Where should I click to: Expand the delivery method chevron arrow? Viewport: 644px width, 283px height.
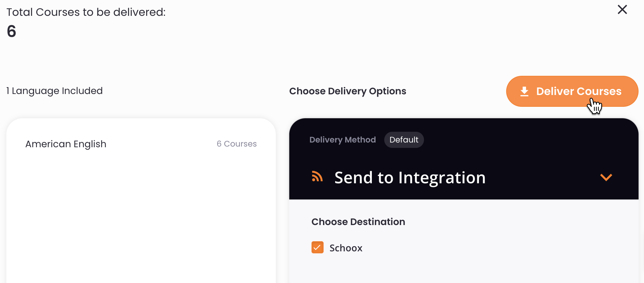[606, 177]
